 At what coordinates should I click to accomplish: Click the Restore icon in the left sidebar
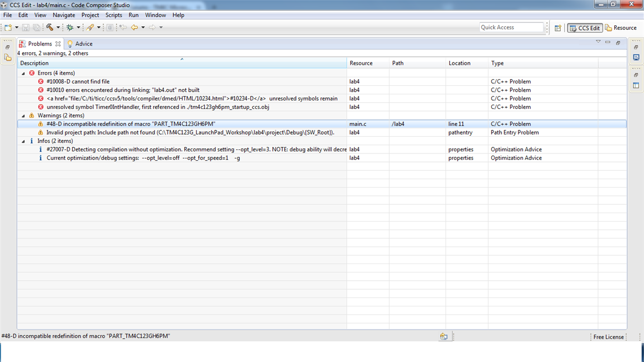point(7,47)
